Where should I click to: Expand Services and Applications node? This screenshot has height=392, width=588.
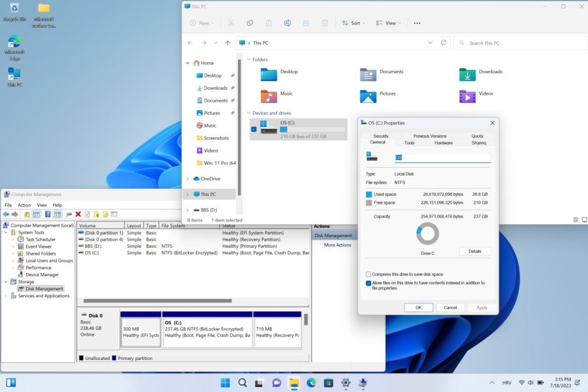click(6, 296)
